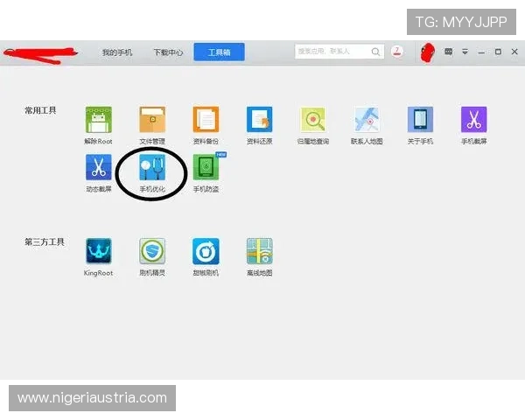Maximize the application window
This screenshot has width=525, height=420.
[x=498, y=52]
